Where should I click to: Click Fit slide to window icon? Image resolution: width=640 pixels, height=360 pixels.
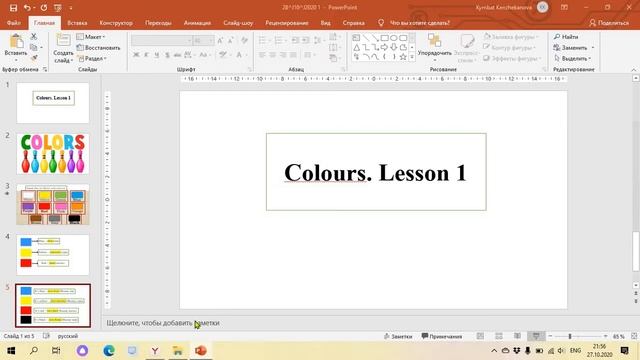click(x=634, y=336)
